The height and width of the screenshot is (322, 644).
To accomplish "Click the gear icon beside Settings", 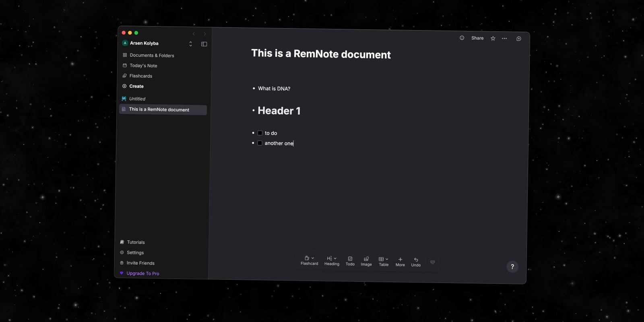I will (x=122, y=252).
